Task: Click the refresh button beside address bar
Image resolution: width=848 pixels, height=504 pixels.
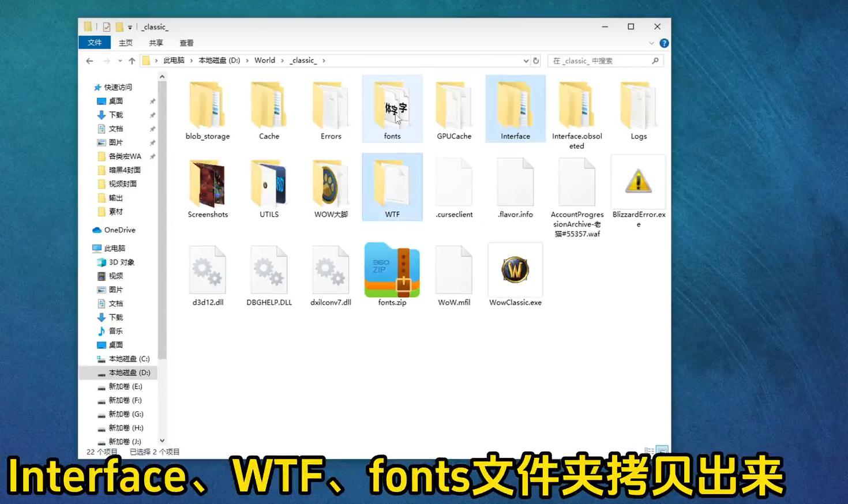Action: coord(536,61)
